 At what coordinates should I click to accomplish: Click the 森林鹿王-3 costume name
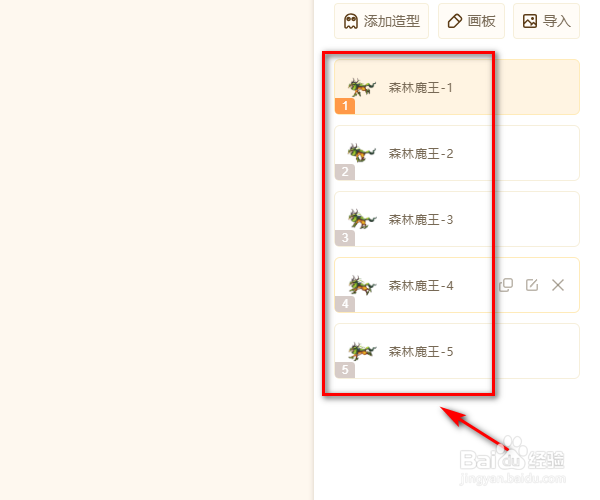[x=421, y=220]
